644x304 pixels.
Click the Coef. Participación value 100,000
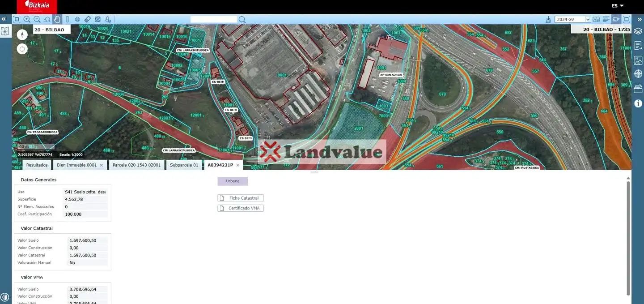tap(85, 214)
